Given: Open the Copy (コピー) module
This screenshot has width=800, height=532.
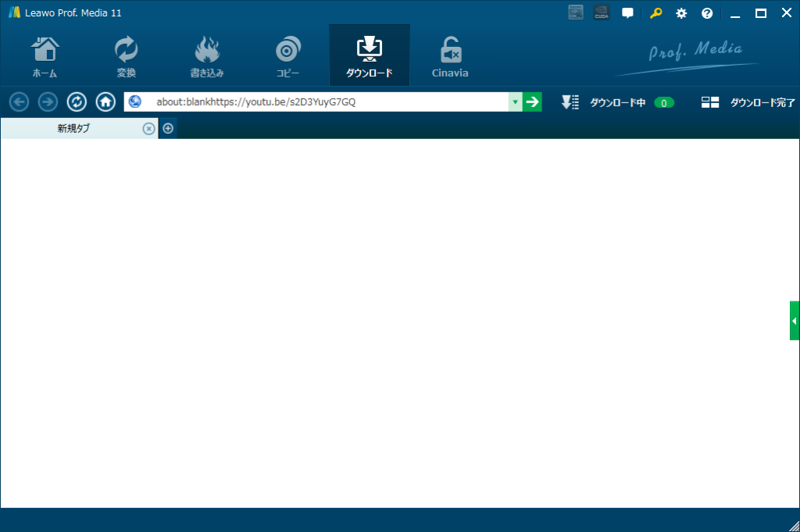Looking at the screenshot, I should pyautogui.click(x=287, y=56).
